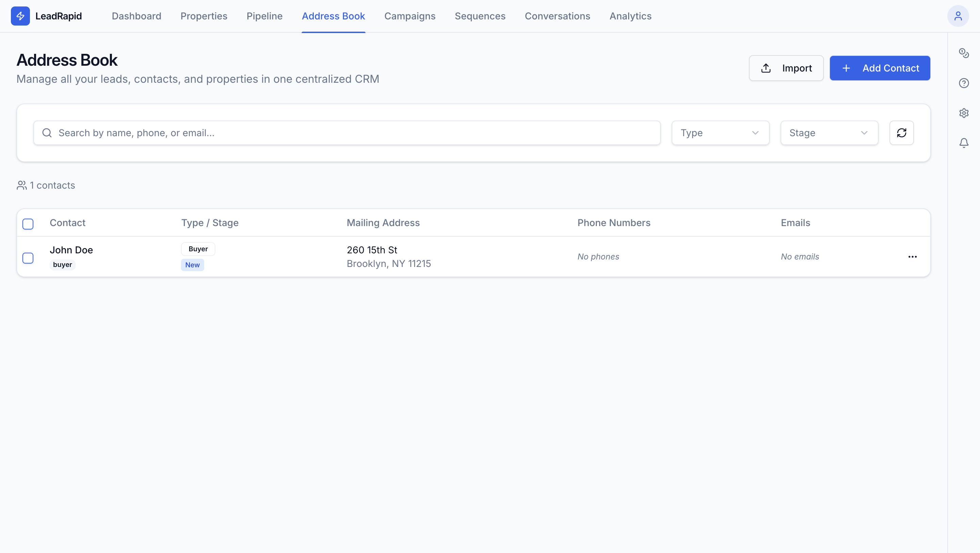Click the Add Contact button
The height and width of the screenshot is (553, 980).
880,68
